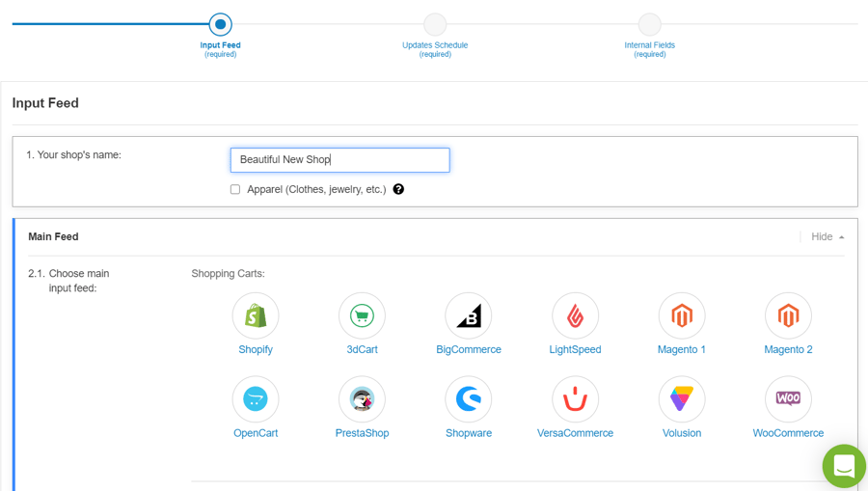Choose the Magento 2 icon
The height and width of the screenshot is (491, 868).
point(788,315)
